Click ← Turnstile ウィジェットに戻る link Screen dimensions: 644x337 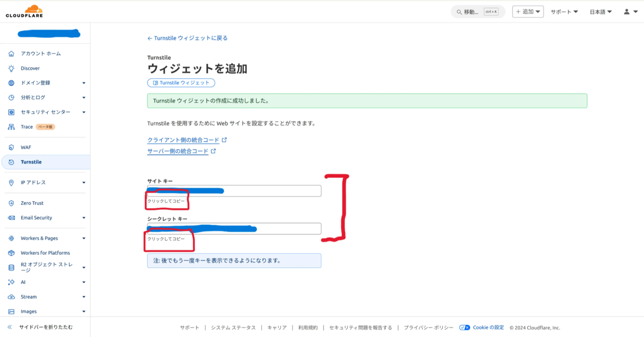click(x=187, y=38)
